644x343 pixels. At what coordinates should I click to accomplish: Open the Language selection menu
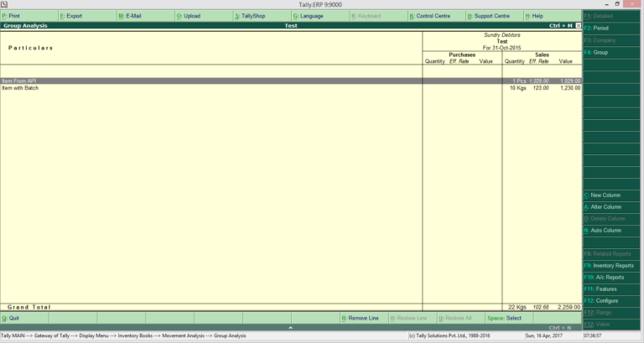[319, 16]
